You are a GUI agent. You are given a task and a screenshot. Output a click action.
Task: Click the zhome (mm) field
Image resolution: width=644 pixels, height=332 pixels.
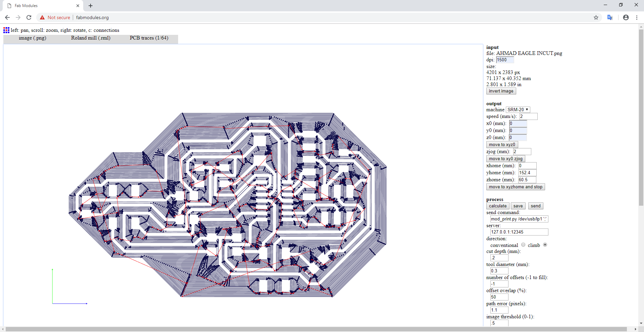[x=527, y=180]
